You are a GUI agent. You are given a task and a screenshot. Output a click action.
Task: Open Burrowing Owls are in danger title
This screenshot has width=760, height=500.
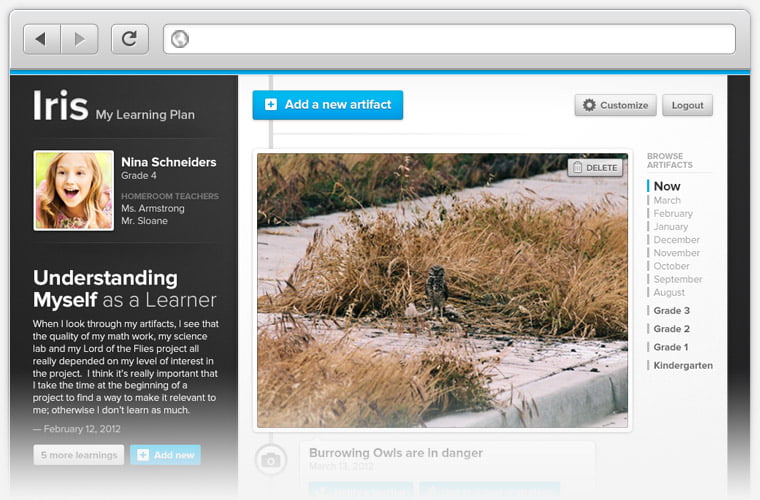(x=396, y=453)
